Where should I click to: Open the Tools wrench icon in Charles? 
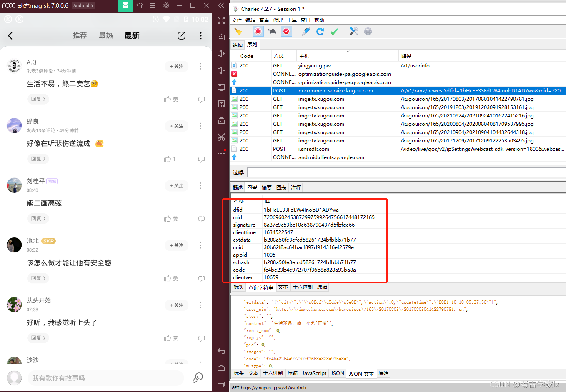pyautogui.click(x=354, y=31)
